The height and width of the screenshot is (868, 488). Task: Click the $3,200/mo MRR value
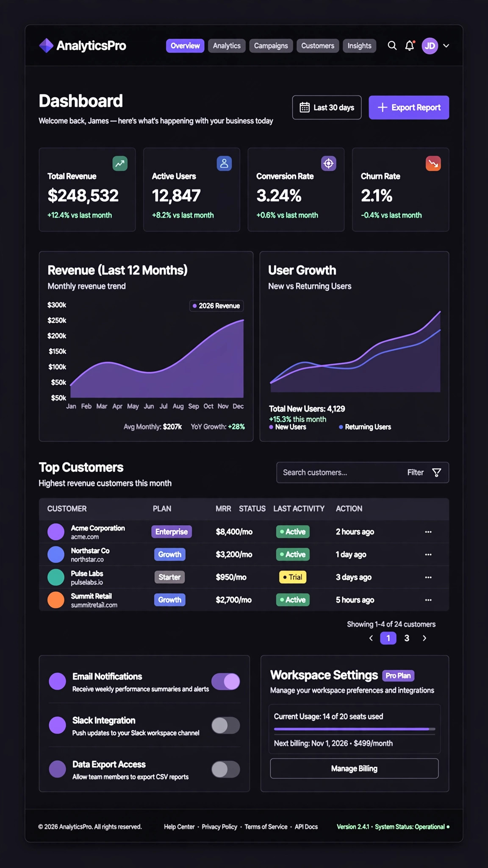tap(234, 554)
